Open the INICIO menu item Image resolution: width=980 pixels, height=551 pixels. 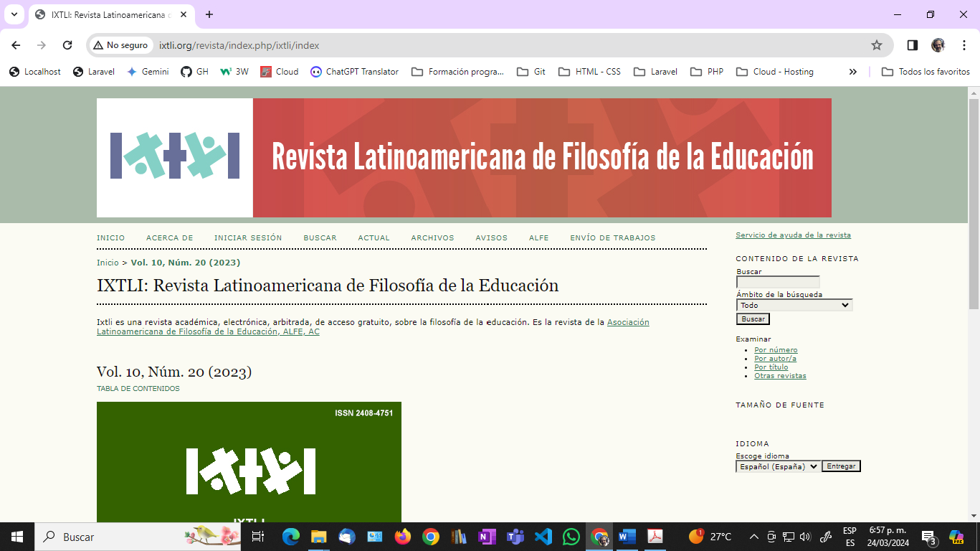[110, 238]
